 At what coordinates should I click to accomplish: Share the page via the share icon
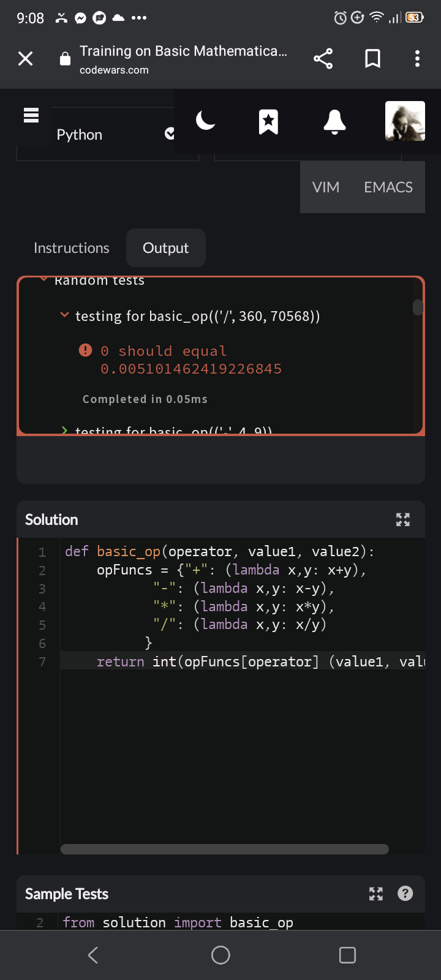coord(323,58)
